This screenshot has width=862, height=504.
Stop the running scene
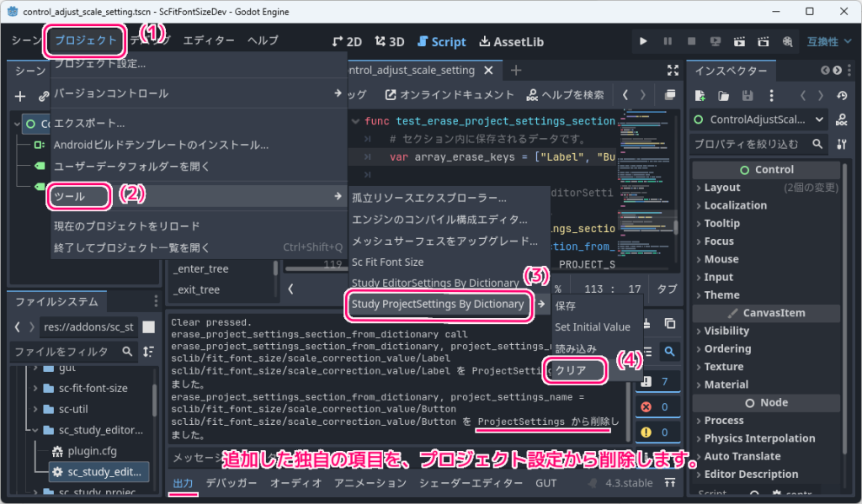tap(690, 40)
